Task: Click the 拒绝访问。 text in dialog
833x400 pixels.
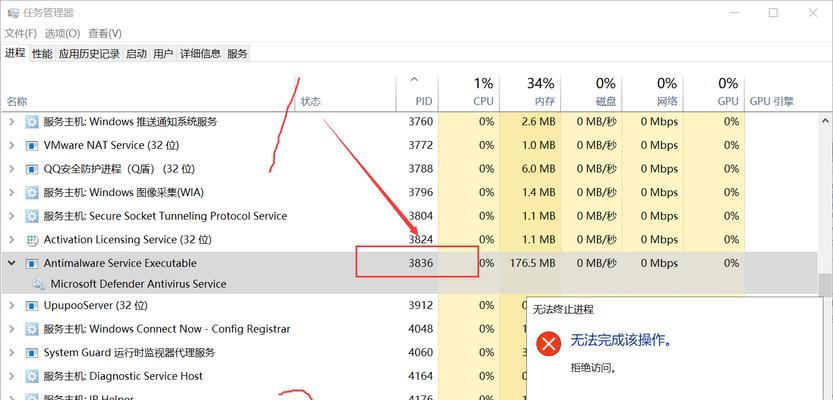Action: (593, 368)
